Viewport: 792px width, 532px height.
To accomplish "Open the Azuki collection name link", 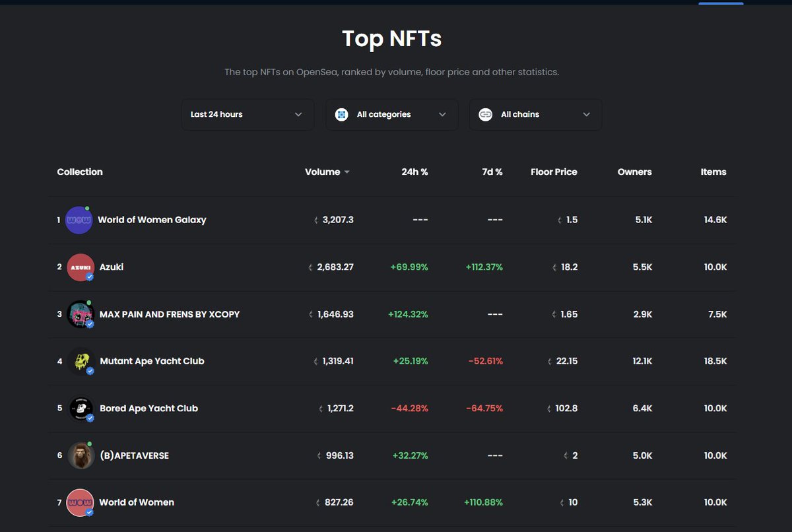I will click(x=112, y=267).
